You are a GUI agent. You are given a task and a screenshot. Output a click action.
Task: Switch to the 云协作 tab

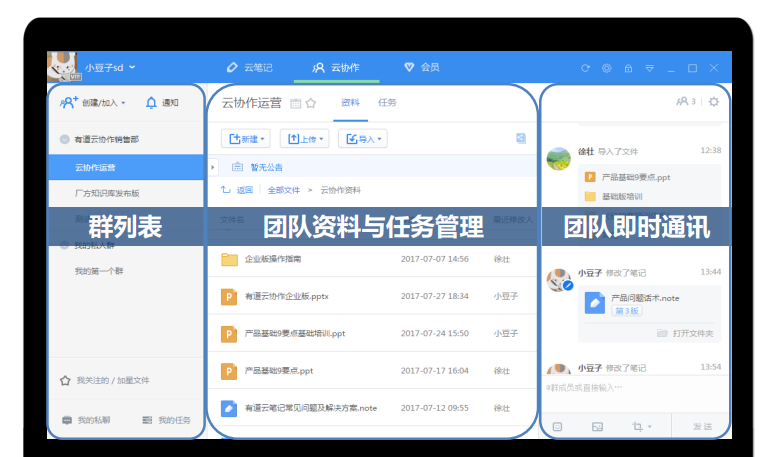tap(336, 68)
